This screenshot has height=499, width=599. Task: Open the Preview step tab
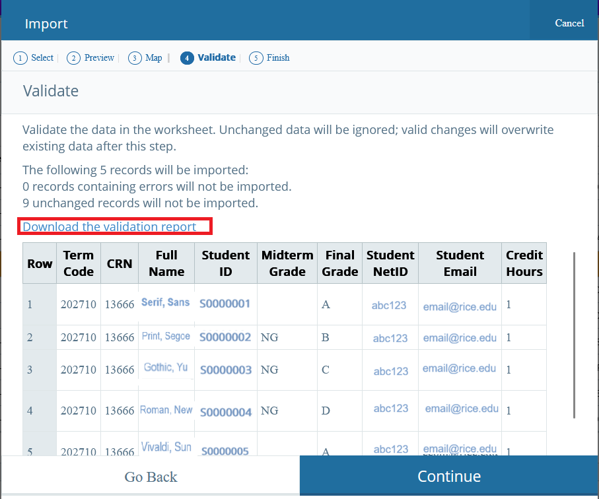[x=91, y=58]
